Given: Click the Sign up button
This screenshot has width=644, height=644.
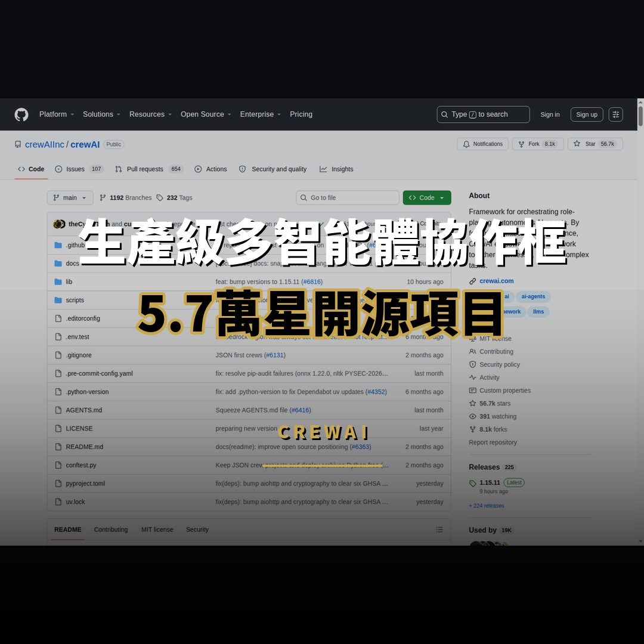Looking at the screenshot, I should coord(587,114).
